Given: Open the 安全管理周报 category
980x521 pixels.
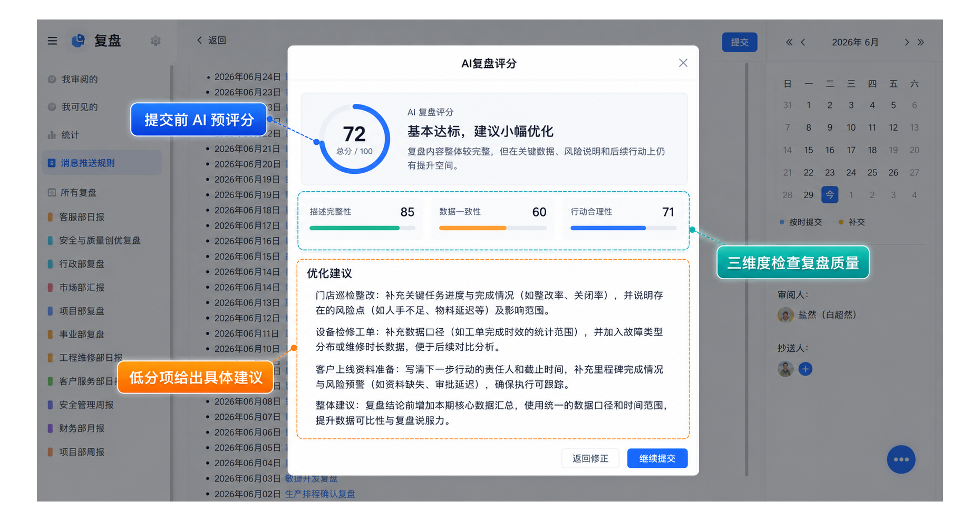Looking at the screenshot, I should pyautogui.click(x=81, y=405).
